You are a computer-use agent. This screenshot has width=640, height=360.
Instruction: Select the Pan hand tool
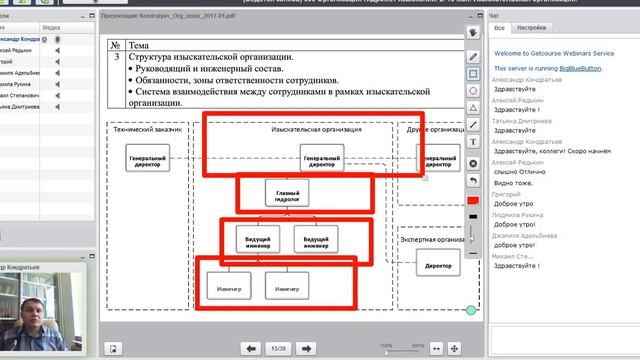point(473,32)
